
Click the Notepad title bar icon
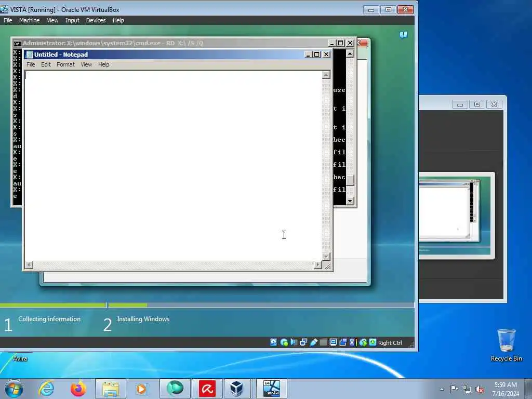click(x=29, y=54)
